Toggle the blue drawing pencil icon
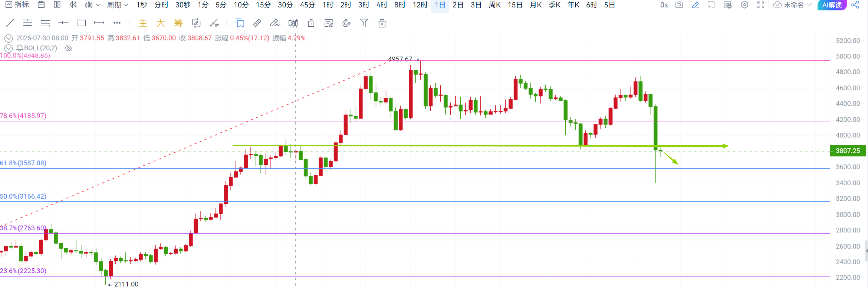Viewport: 868px width, 288px height. (x=696, y=5)
